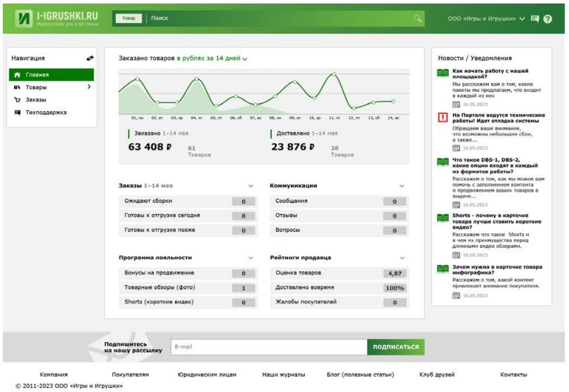Expand the Товары navigation item

click(89, 87)
